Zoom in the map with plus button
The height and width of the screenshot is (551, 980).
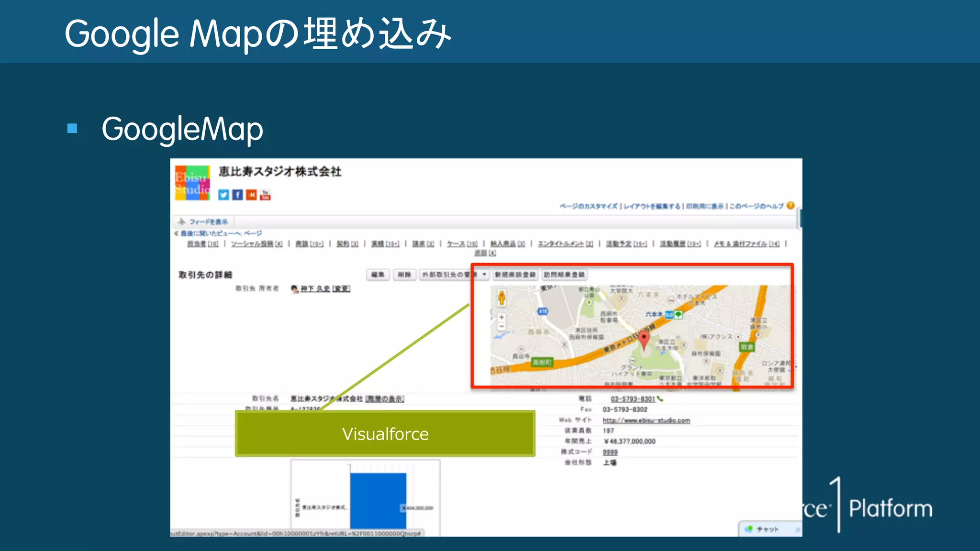(x=501, y=317)
